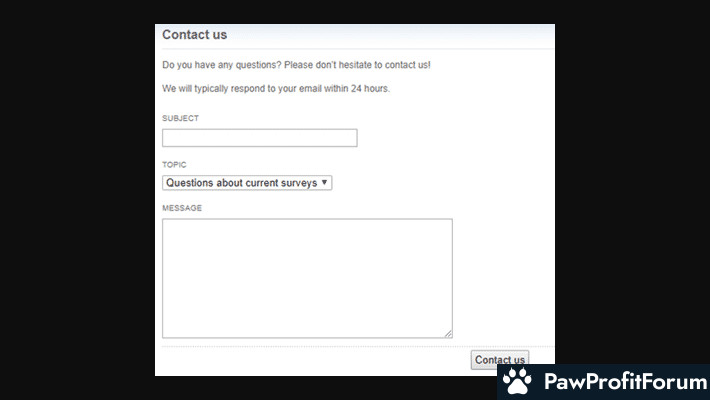Click the SUBJECT field label
Image resolution: width=710 pixels, height=400 pixels.
click(180, 118)
